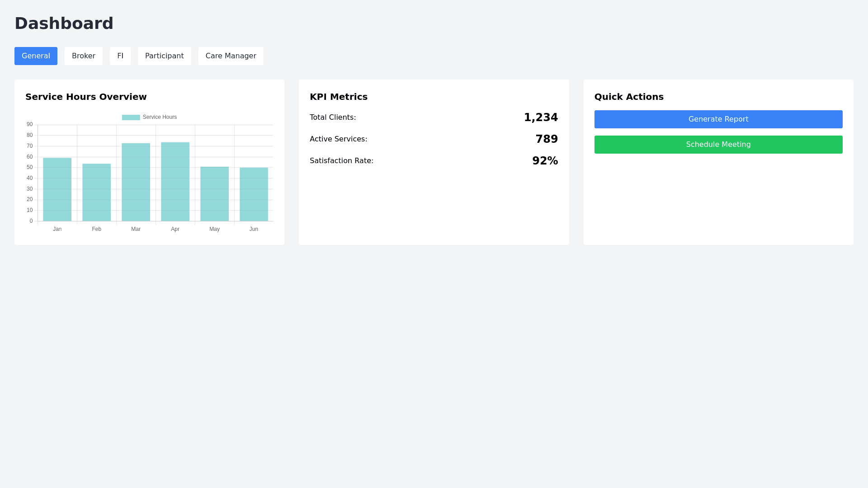Screen dimensions: 868x488
Task: Switch to the General tab
Action: 36,56
